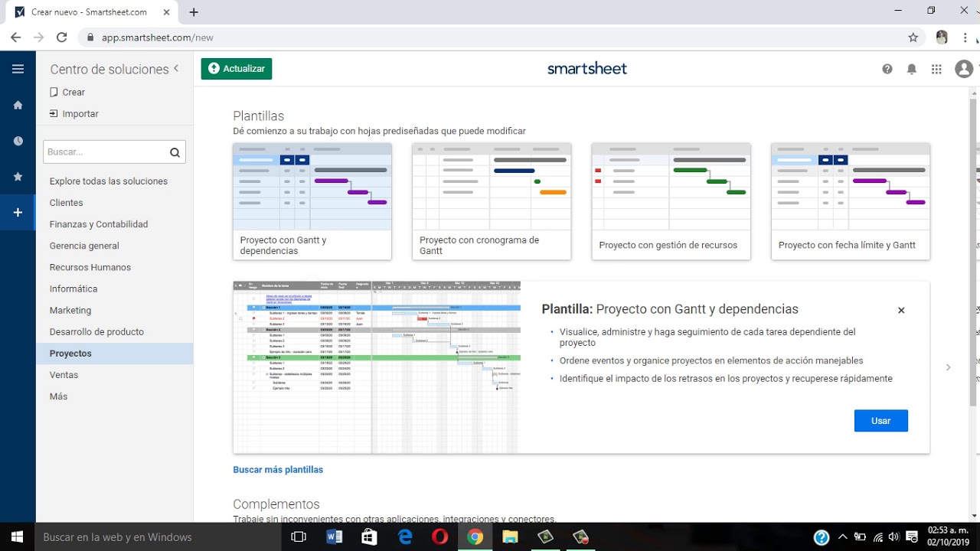Open Edge from the taskbar

pyautogui.click(x=405, y=536)
